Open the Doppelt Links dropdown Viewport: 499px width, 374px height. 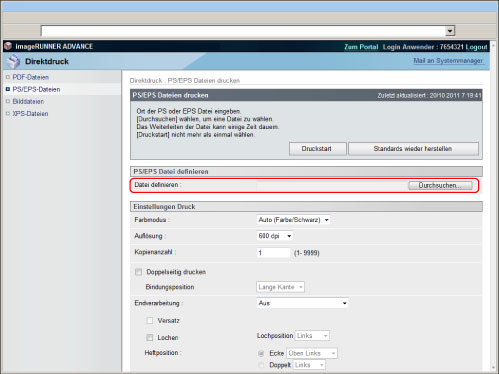(x=309, y=365)
